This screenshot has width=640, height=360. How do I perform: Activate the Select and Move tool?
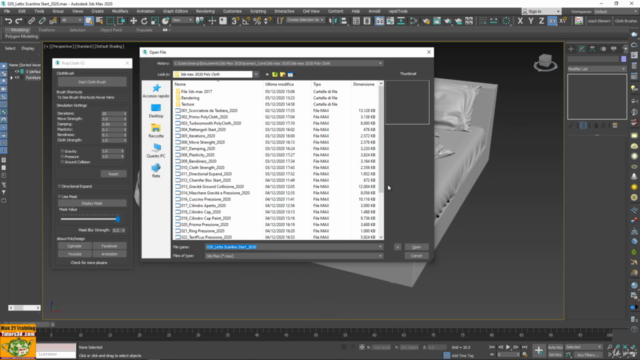[133, 21]
